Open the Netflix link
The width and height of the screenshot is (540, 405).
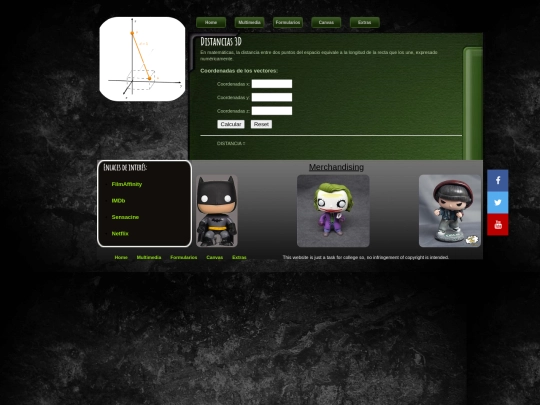tap(120, 233)
